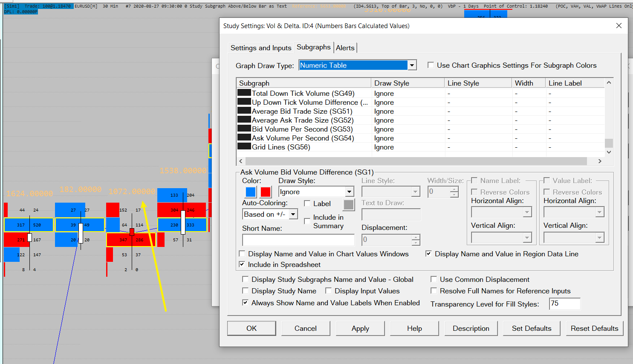Screen dimensions: 633x364
Task: Click the red secondary color swatch
Action: point(266,192)
